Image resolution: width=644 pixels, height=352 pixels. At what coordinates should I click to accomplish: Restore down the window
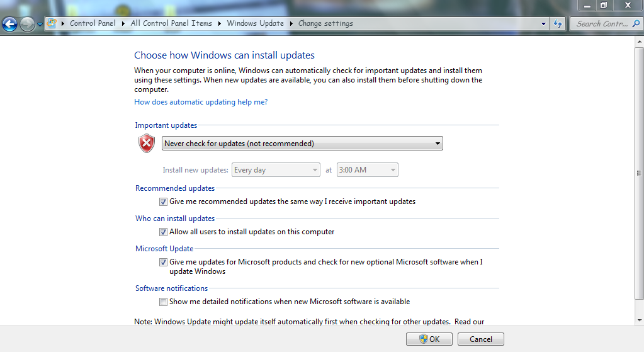(x=603, y=5)
